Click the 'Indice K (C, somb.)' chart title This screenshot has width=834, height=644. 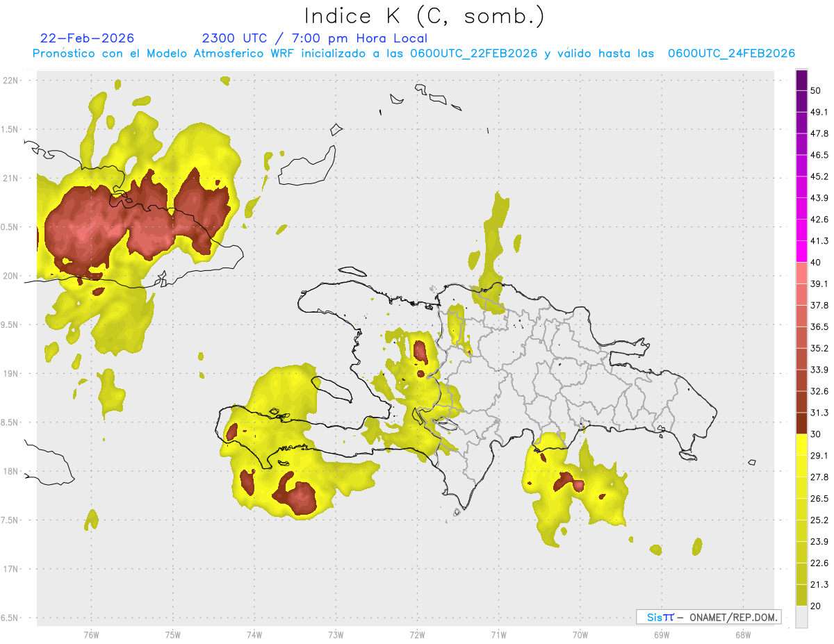tap(424, 16)
